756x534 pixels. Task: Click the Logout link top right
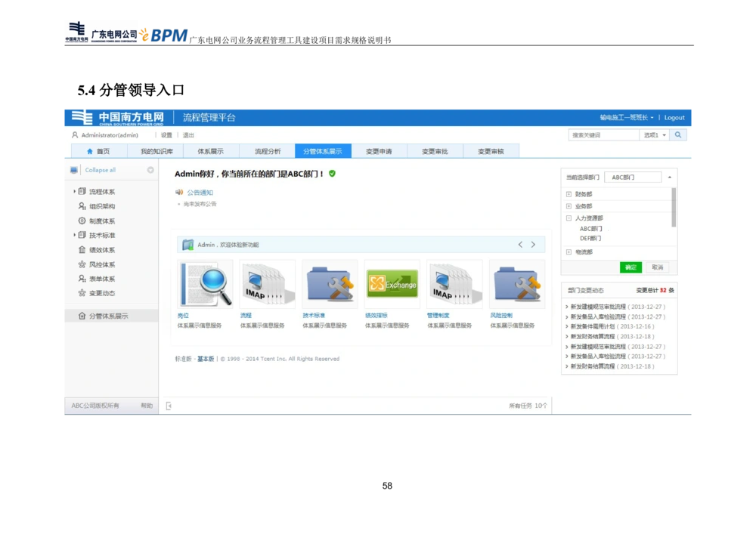674,117
